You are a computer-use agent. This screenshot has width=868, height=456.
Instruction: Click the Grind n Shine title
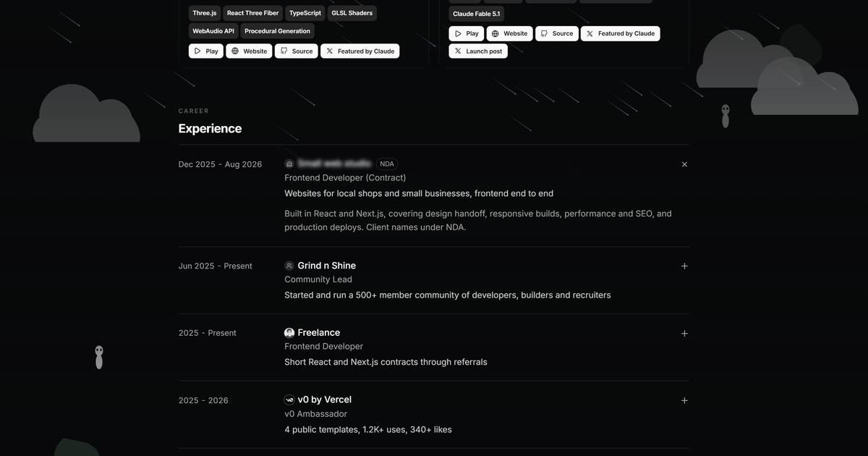327,266
